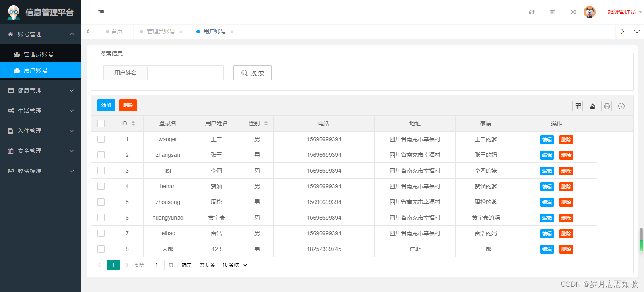Toggle fullscreen with the expand icon

(573, 12)
